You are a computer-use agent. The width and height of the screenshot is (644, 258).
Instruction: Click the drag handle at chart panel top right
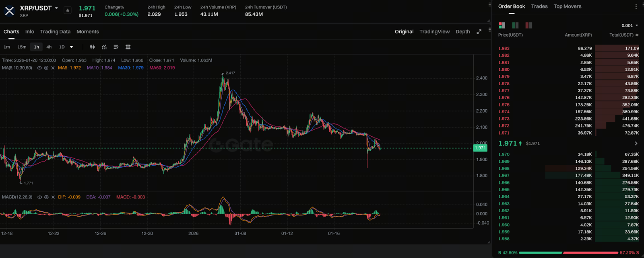click(489, 4)
